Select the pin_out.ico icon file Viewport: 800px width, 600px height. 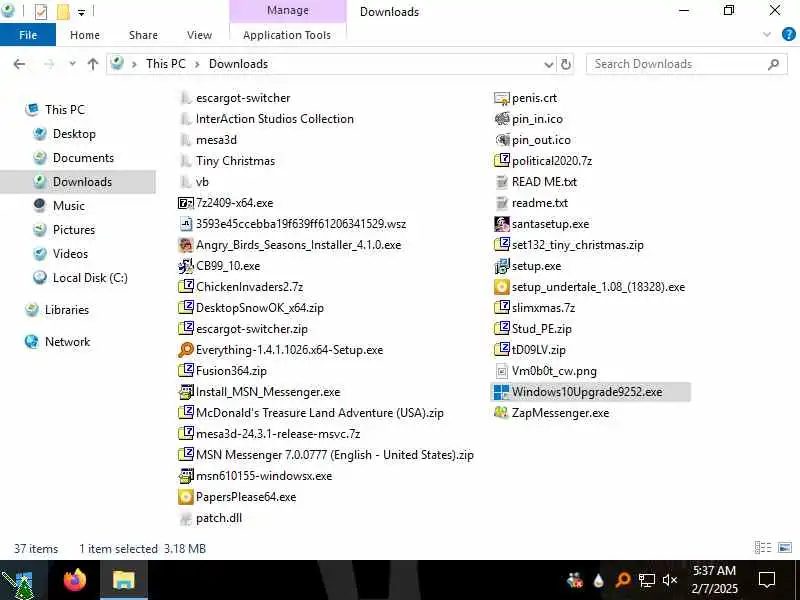coord(502,140)
